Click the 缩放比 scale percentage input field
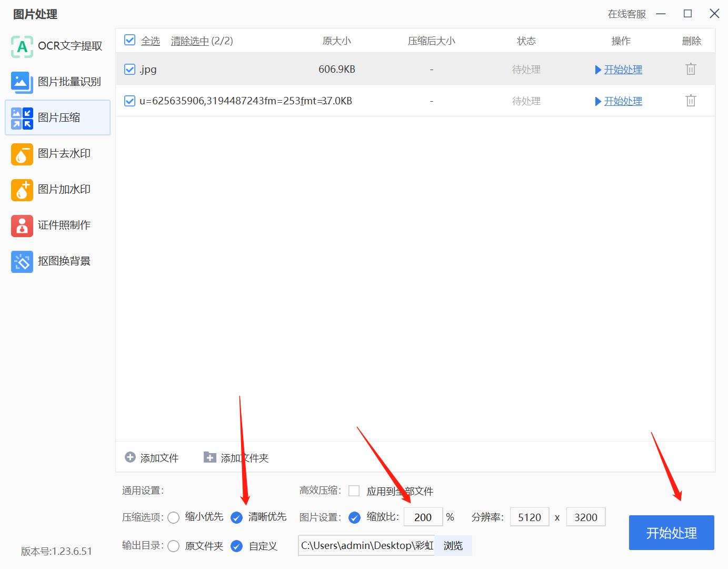 (x=423, y=517)
